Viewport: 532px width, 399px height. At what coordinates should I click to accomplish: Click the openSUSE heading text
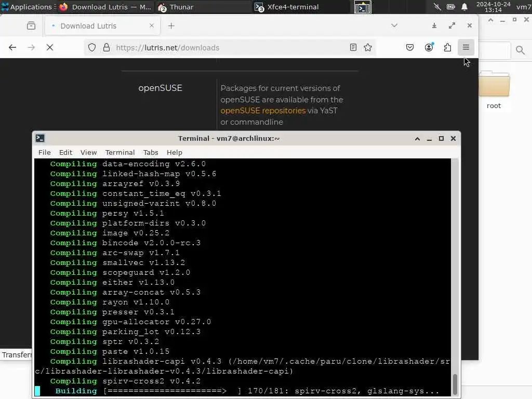(160, 88)
